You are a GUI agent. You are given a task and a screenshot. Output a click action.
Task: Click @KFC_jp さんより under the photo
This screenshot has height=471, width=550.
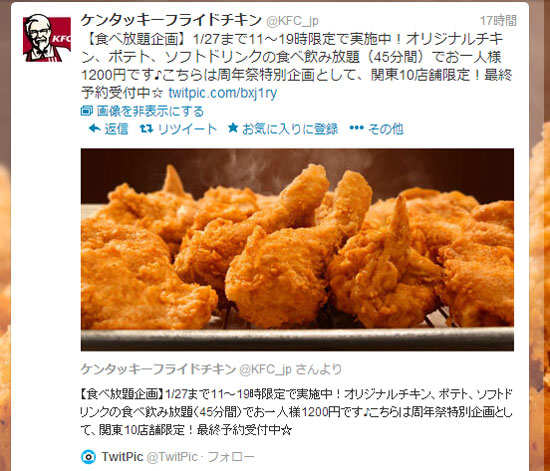[290, 369]
